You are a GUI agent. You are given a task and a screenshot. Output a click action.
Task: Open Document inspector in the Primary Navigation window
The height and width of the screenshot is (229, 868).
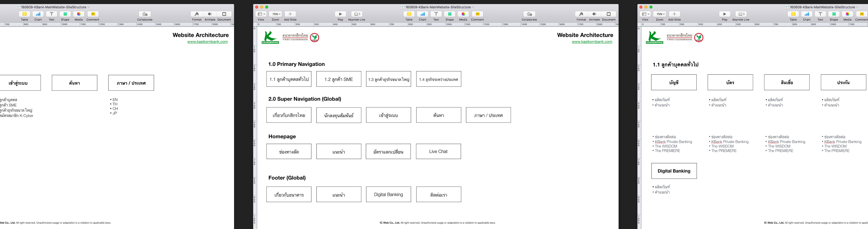click(x=608, y=14)
